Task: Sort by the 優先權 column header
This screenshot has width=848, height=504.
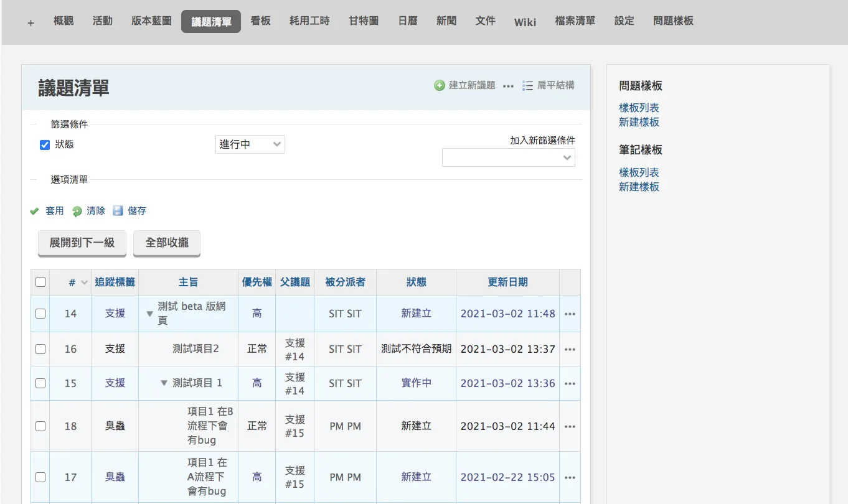Action: [257, 282]
